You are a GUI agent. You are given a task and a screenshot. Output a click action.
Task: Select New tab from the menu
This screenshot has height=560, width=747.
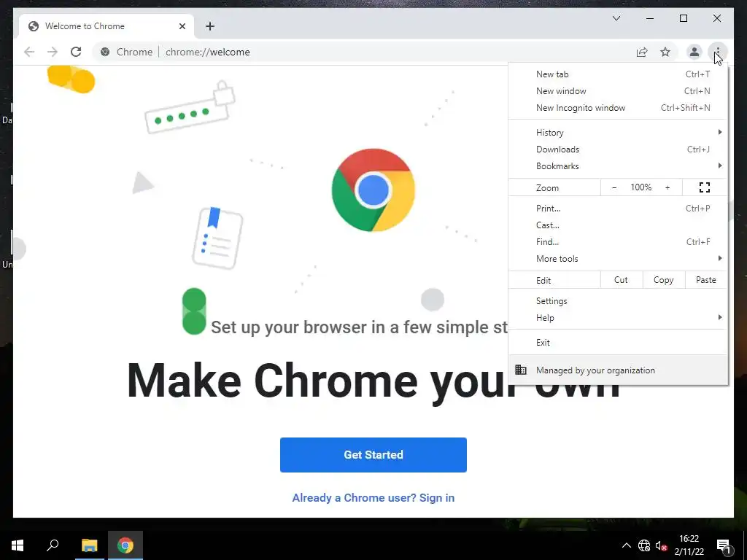pyautogui.click(x=618, y=74)
